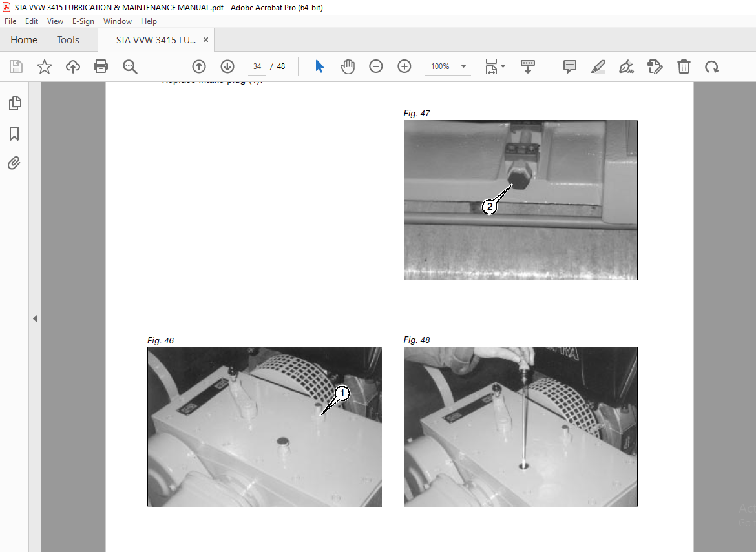The height and width of the screenshot is (552, 756).
Task: Activate the Hand pan tool
Action: (347, 66)
